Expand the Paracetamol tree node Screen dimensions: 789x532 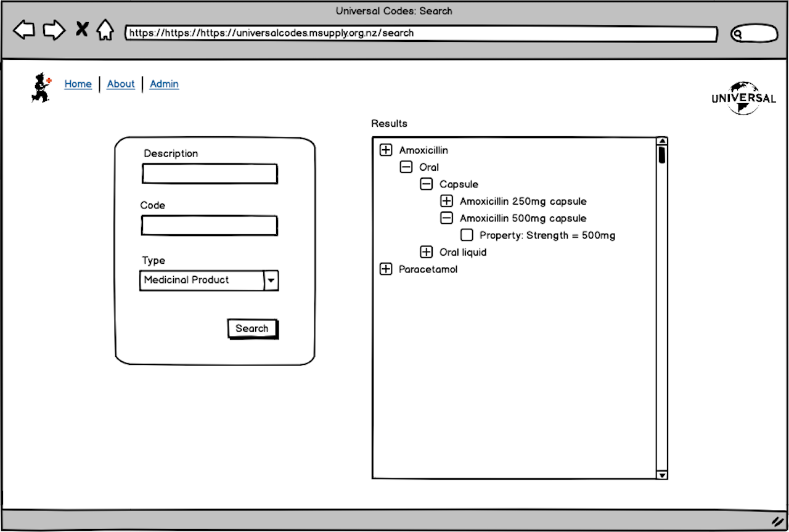386,269
